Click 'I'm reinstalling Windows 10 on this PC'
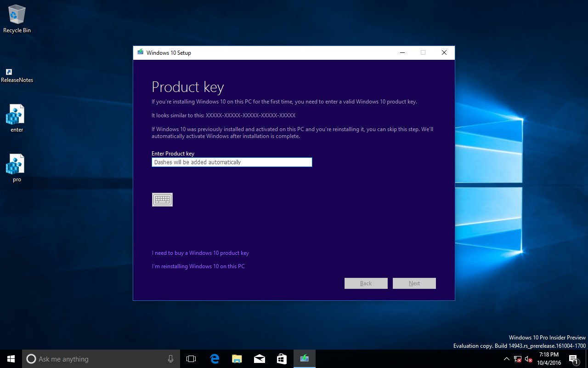The height and width of the screenshot is (368, 588). click(198, 266)
